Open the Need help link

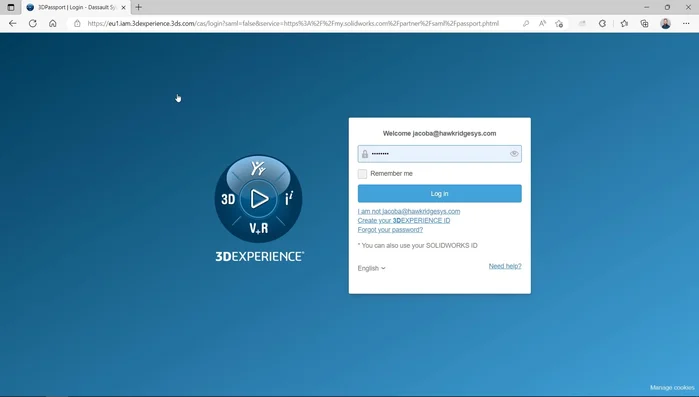tap(505, 266)
